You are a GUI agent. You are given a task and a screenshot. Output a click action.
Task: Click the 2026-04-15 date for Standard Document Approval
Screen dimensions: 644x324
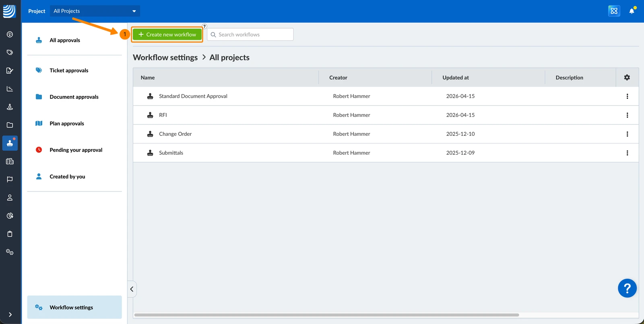pos(460,96)
